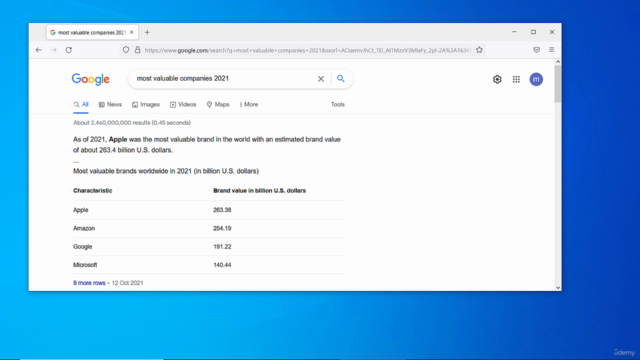This screenshot has width=640, height=360.
Task: Open Google settings gear
Action: [x=497, y=79]
